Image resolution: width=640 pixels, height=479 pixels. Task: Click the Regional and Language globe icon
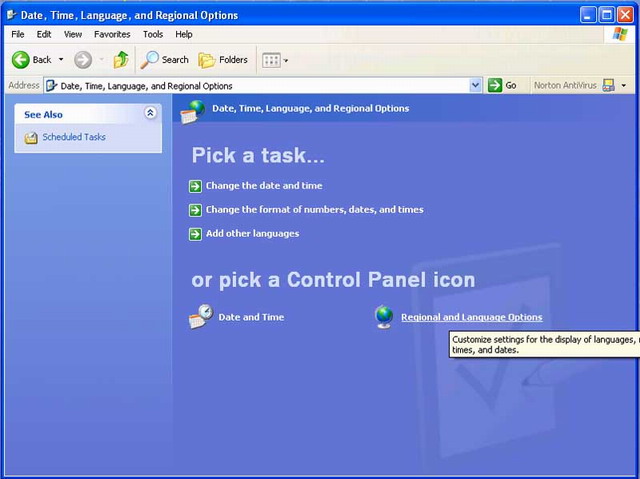(x=384, y=317)
